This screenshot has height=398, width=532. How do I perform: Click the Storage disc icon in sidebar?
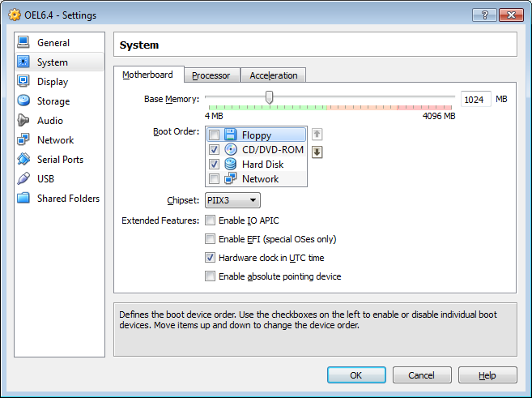tap(23, 101)
